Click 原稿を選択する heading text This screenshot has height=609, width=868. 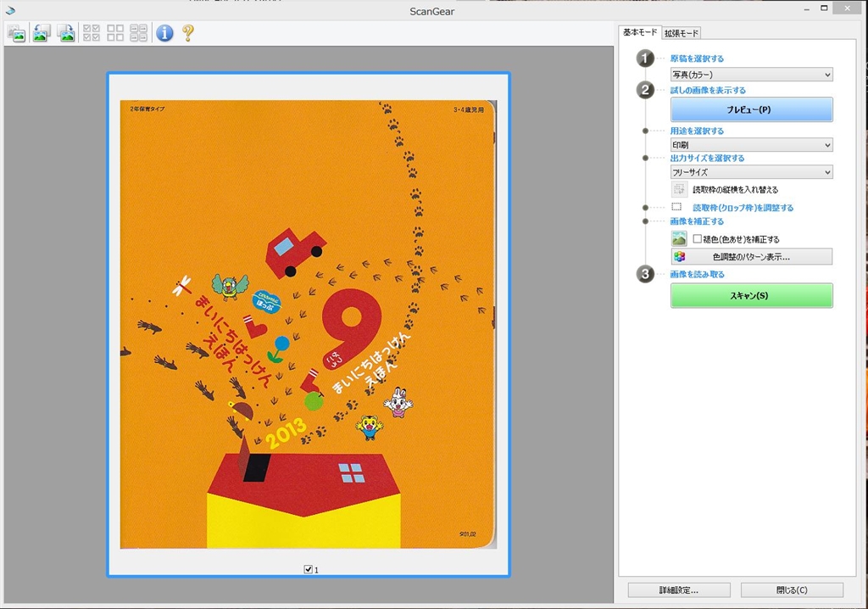[x=697, y=59]
